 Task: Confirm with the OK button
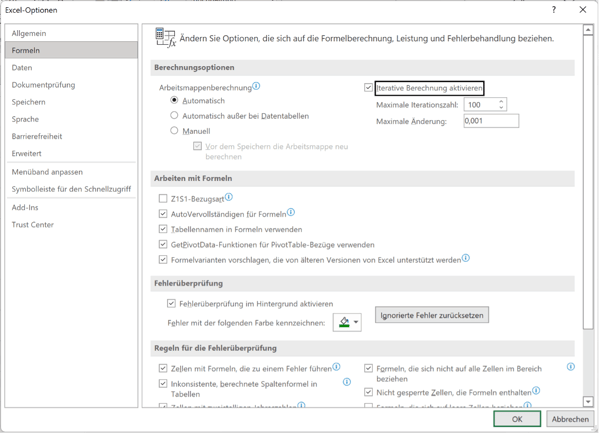click(x=517, y=419)
